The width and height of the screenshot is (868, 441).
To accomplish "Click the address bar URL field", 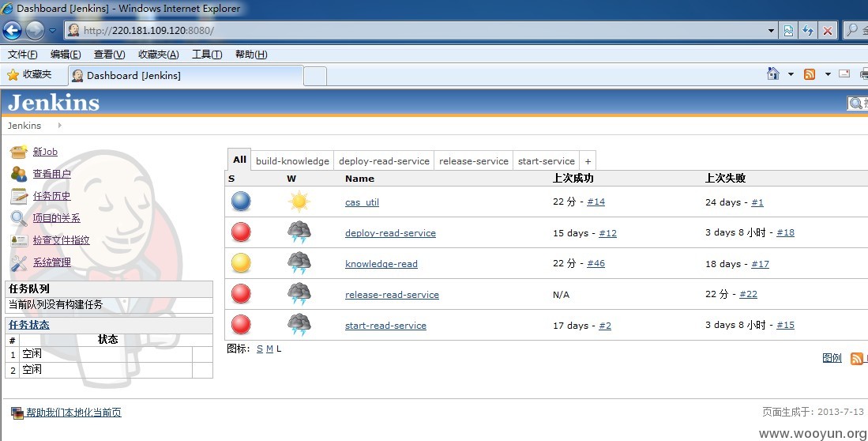I will [x=421, y=31].
